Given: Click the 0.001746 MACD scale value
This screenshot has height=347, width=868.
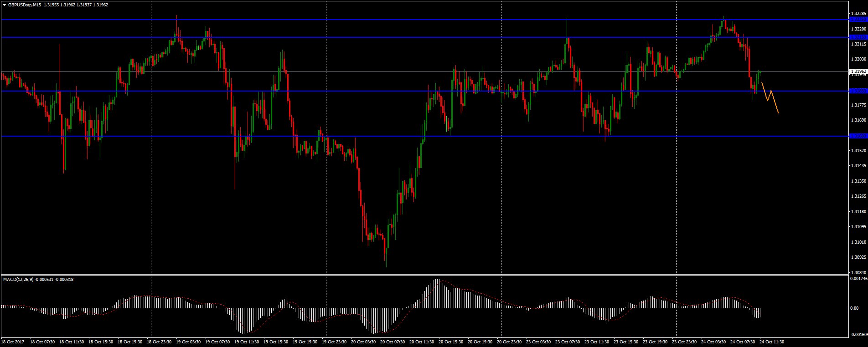Looking at the screenshot, I should click(858, 278).
